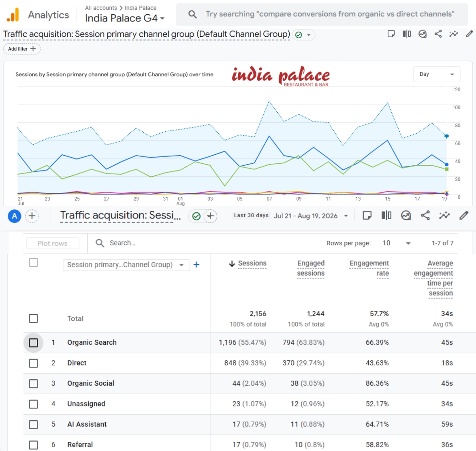Click the blue A segment avatar

(x=14, y=216)
